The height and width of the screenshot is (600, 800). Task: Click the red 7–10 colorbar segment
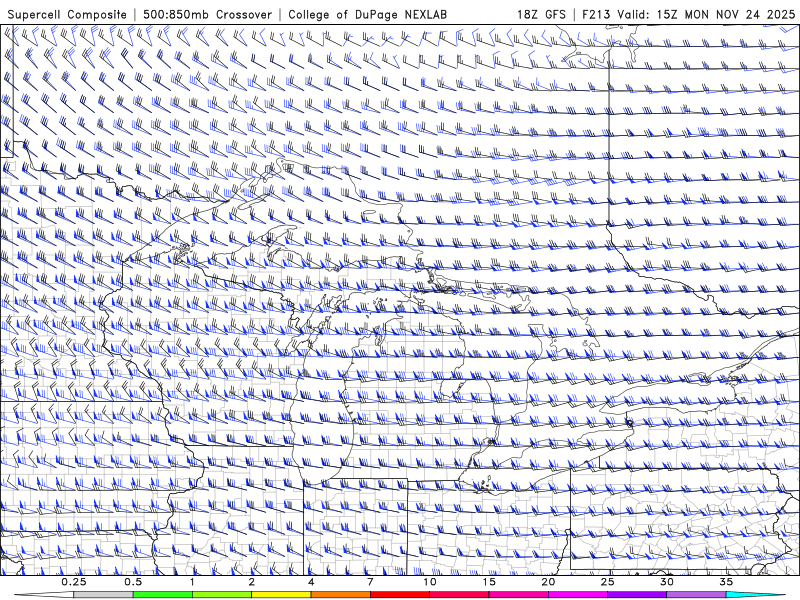tap(400, 595)
